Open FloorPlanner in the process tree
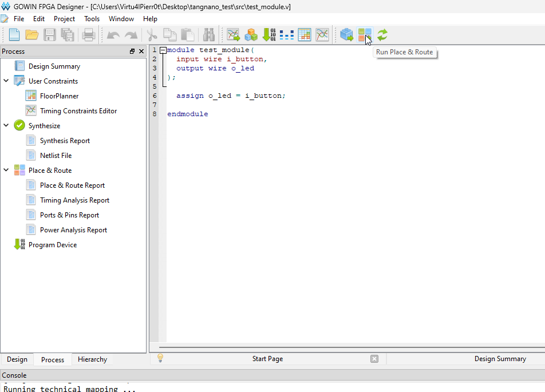Screen dimensions: 545x392 pyautogui.click(x=59, y=96)
